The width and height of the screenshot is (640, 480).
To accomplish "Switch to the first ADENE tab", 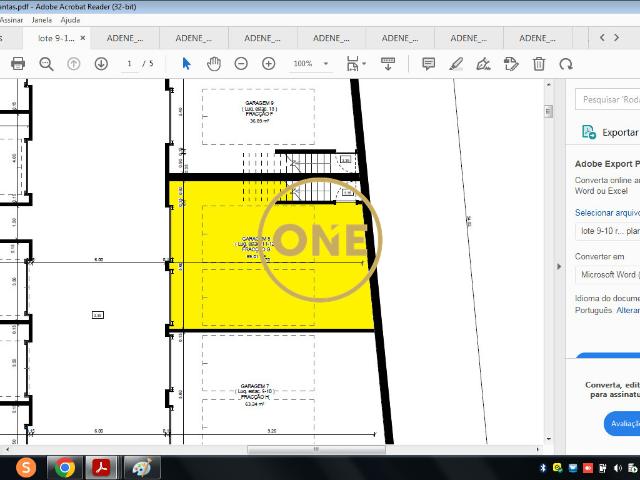I will [x=126, y=38].
